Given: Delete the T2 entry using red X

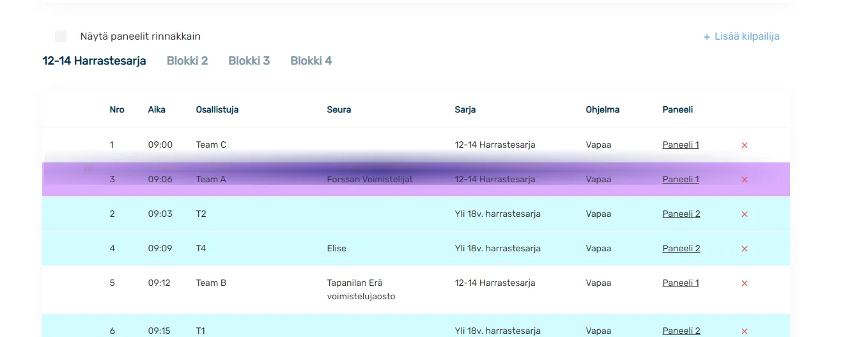Looking at the screenshot, I should pyautogui.click(x=744, y=214).
